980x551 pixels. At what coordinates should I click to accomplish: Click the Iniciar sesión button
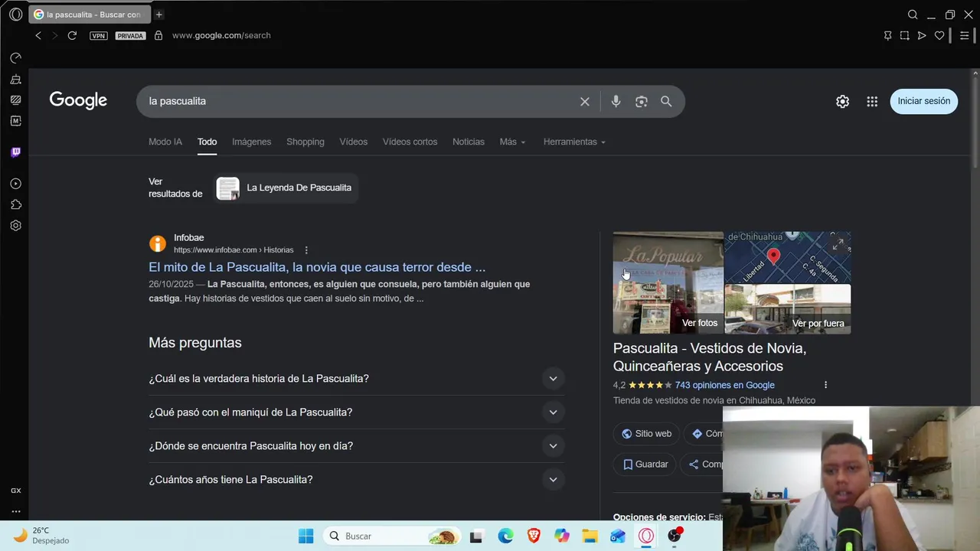pyautogui.click(x=924, y=101)
